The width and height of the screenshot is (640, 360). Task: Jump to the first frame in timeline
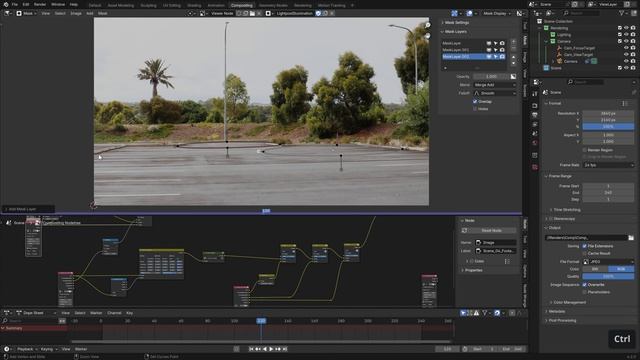[251, 349]
